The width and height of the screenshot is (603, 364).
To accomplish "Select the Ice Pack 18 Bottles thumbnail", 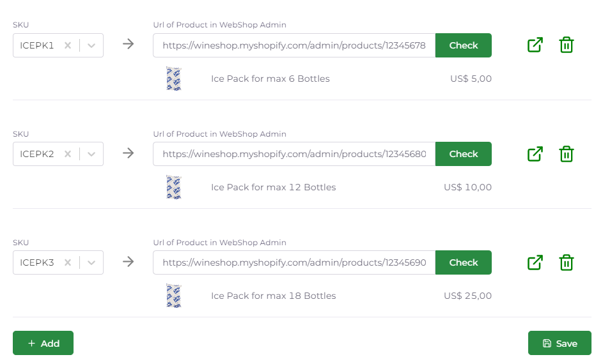I will [x=174, y=296].
